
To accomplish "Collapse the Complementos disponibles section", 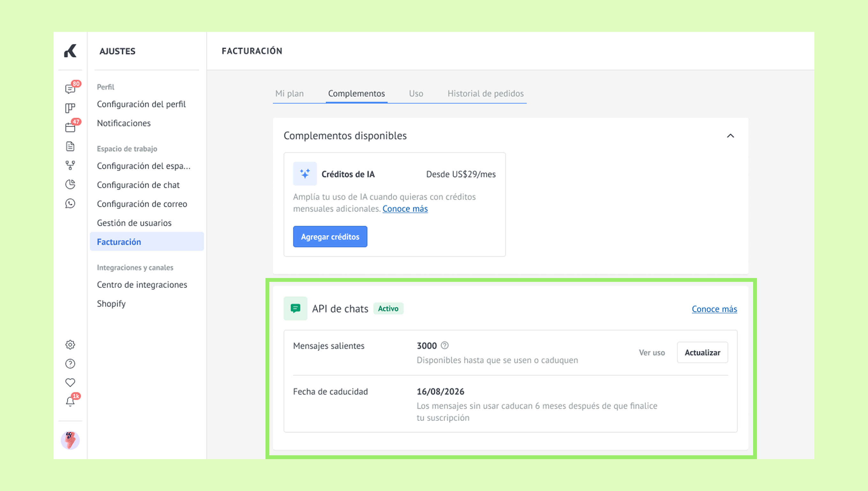I will coord(730,136).
